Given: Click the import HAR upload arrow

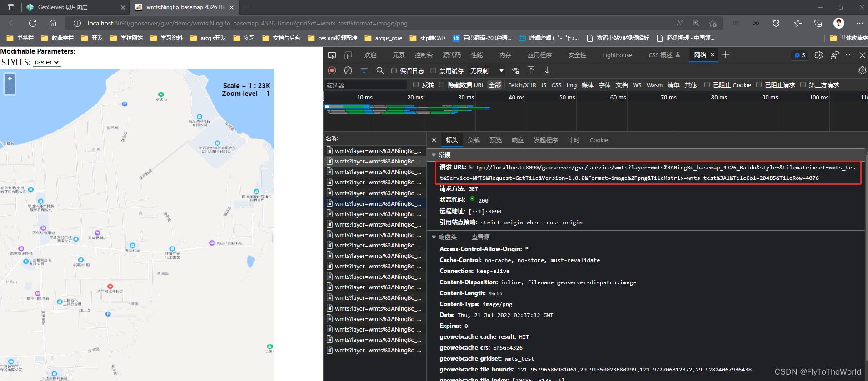Looking at the screenshot, I should pyautogui.click(x=531, y=70).
